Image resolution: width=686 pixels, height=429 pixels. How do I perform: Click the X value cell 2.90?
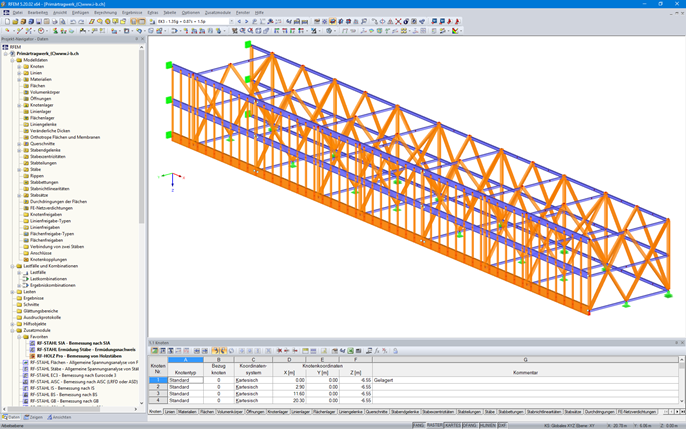[x=289, y=387]
